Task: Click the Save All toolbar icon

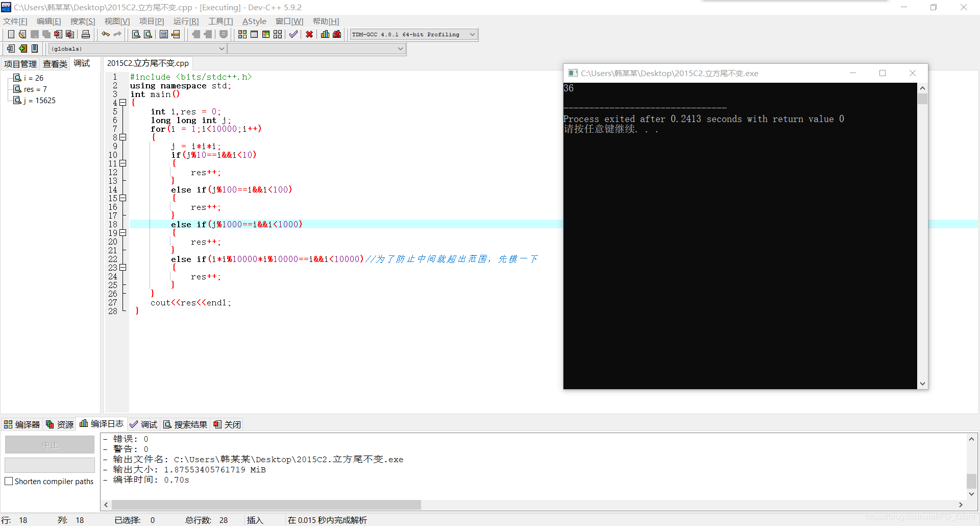Action: (46, 34)
